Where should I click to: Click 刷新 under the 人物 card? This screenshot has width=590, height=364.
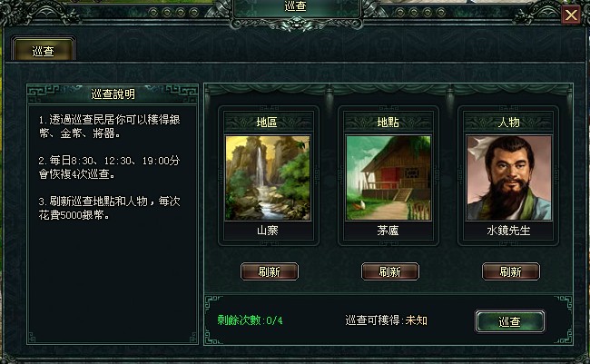click(x=511, y=271)
